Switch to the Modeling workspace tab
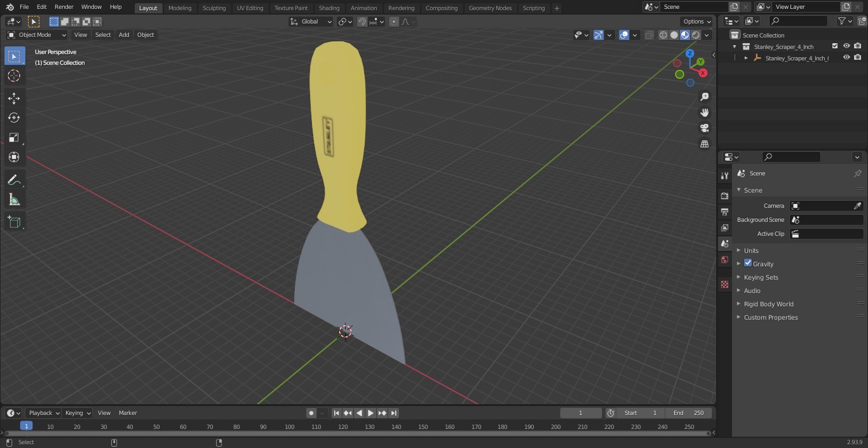The height and width of the screenshot is (448, 868). pos(180,8)
